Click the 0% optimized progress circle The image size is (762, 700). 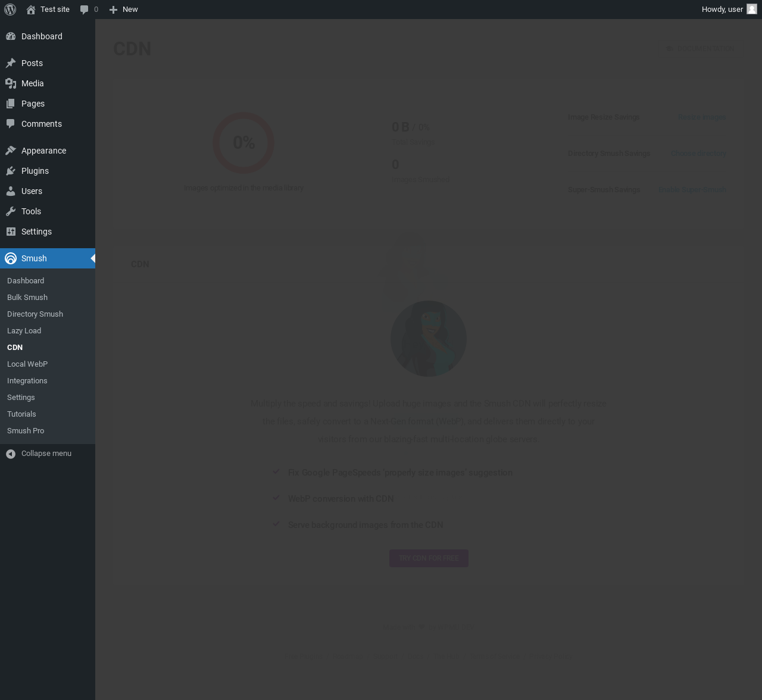(x=243, y=143)
